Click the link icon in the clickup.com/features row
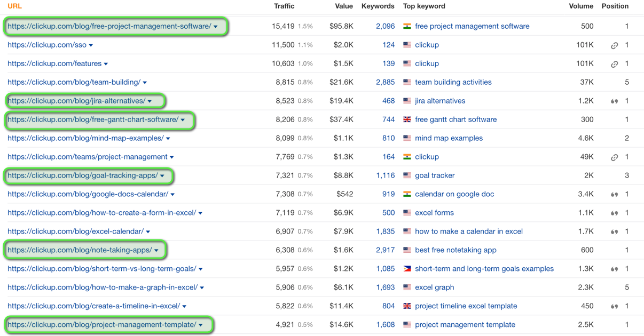Screen dimensions: 644x336 pyautogui.click(x=614, y=64)
